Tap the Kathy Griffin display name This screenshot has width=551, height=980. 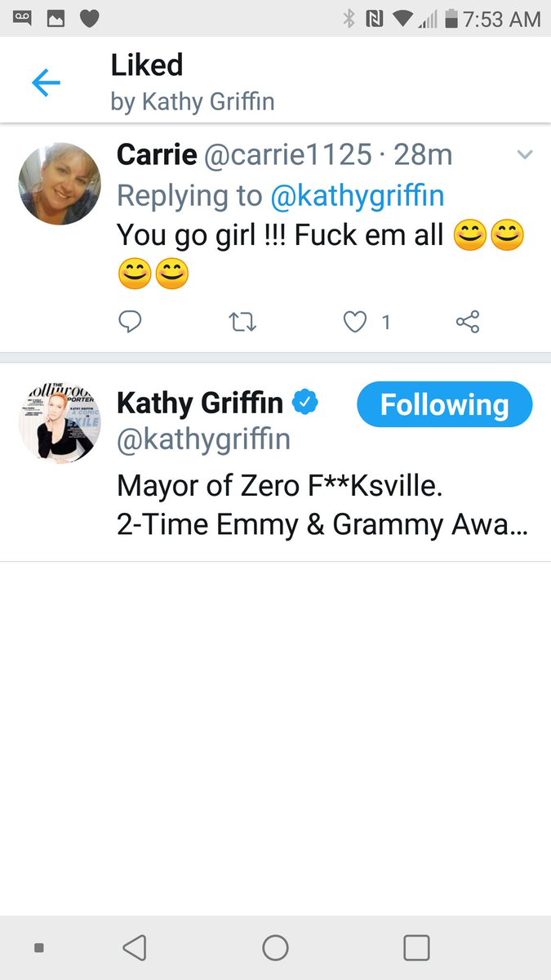point(200,403)
